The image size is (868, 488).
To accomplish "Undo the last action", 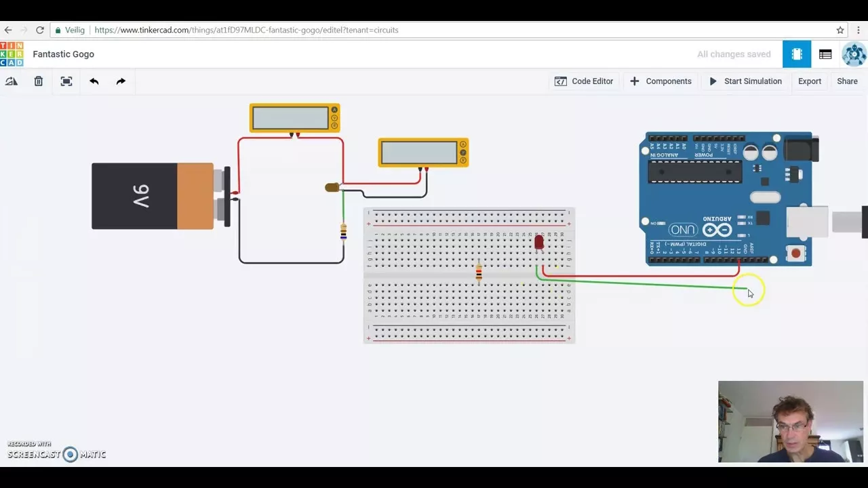I will 94,81.
